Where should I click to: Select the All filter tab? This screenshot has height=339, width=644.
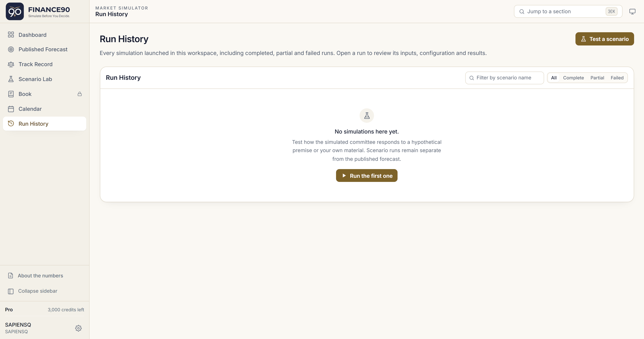click(554, 78)
